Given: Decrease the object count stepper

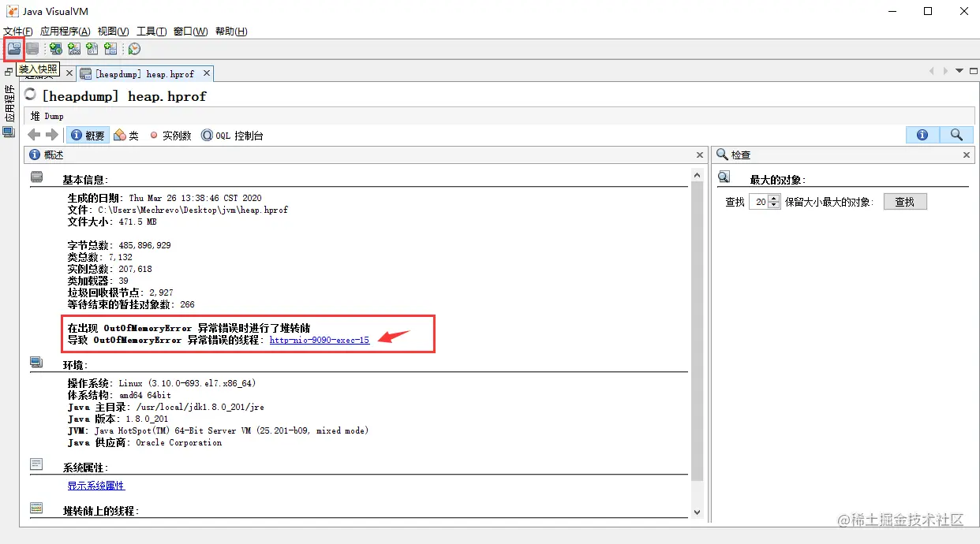Looking at the screenshot, I should (x=774, y=206).
